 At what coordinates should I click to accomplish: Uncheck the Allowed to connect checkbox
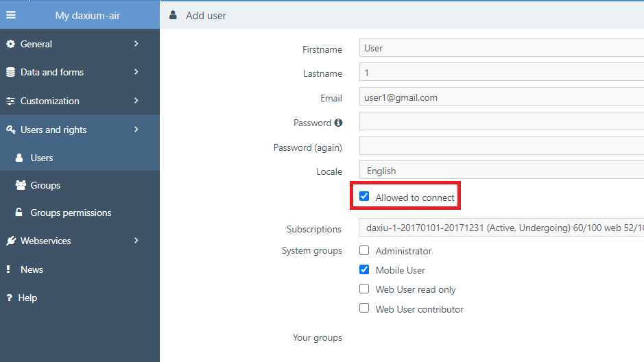pyautogui.click(x=364, y=197)
